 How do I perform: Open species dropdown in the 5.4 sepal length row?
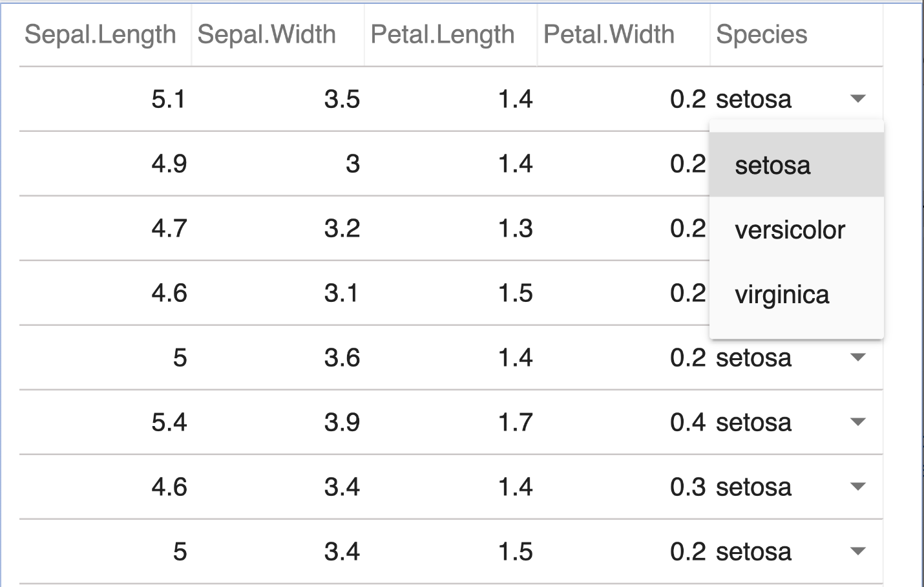pyautogui.click(x=857, y=422)
